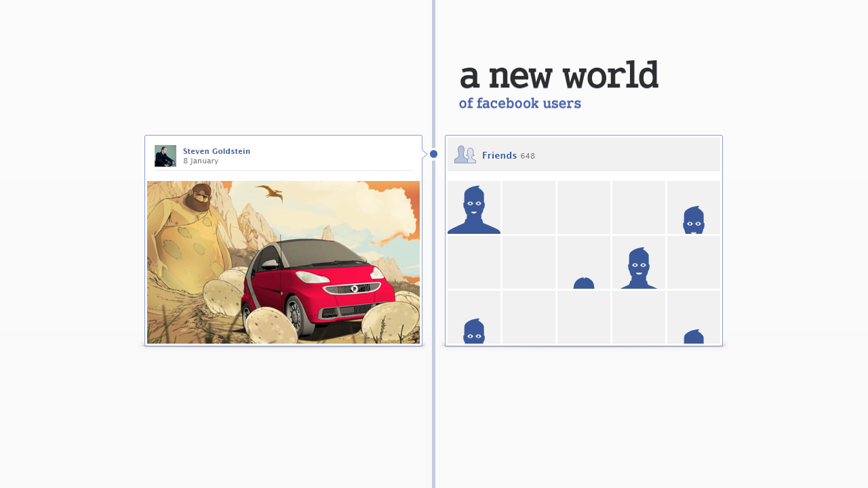Pick the smiling avatar with shoulders in the middle row
Image resolution: width=868 pixels, height=488 pixels.
638,267
